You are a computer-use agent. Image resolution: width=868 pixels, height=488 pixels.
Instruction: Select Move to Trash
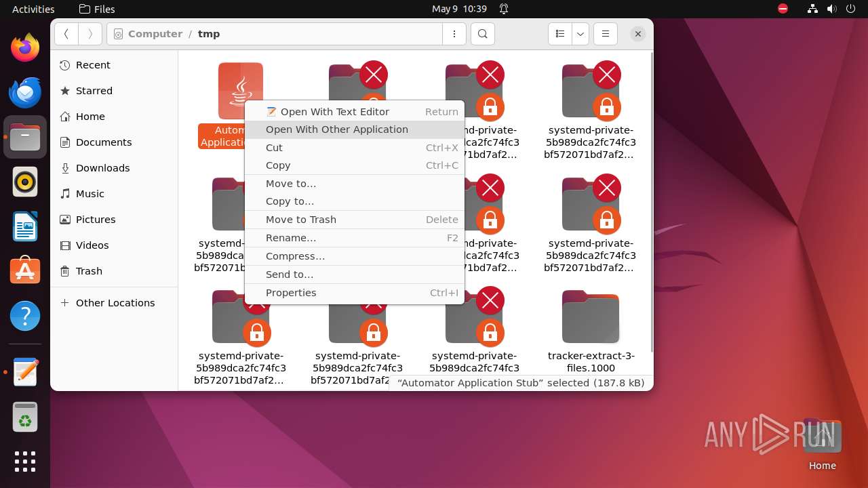click(355, 220)
